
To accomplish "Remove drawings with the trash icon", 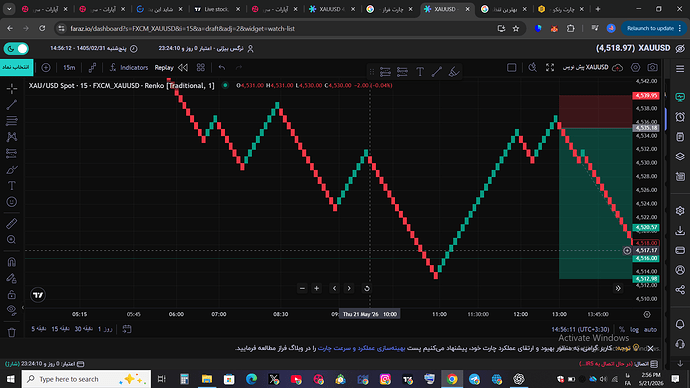I will click(x=12, y=332).
